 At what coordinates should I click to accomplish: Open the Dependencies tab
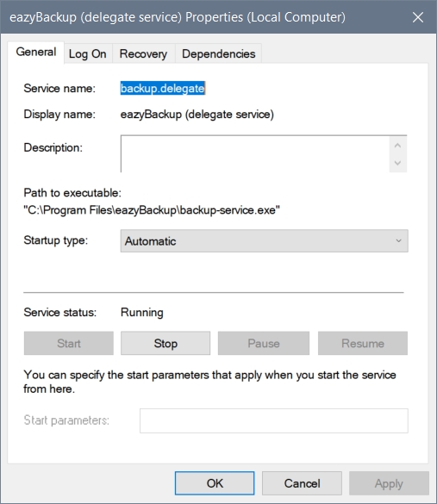219,53
